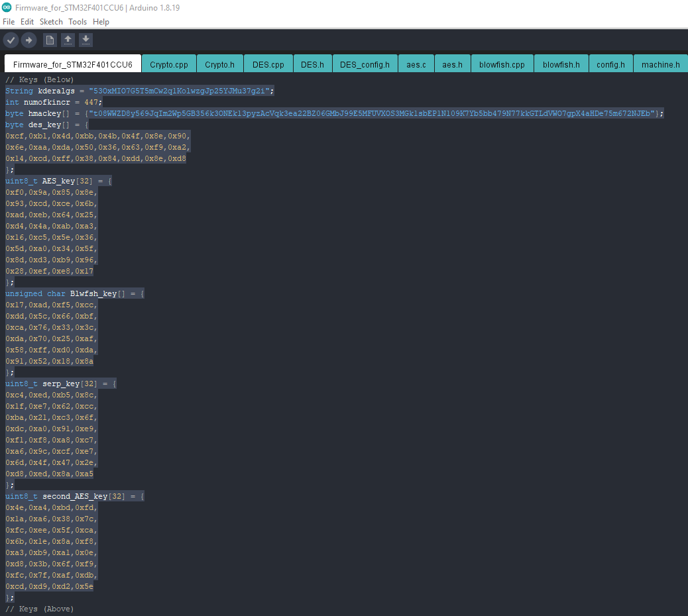Image resolution: width=688 pixels, height=616 pixels.
Task: Click the Blwfsh_key row starting with 0xca
Action: tap(51, 327)
